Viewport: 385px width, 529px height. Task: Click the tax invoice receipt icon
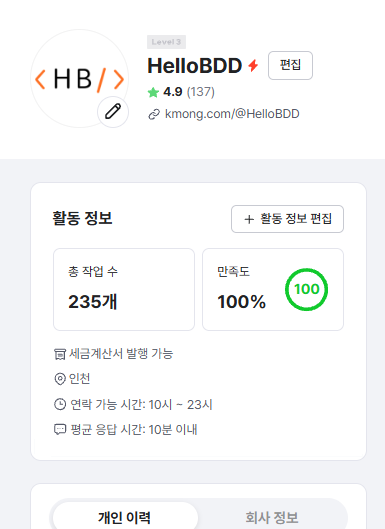60,355
